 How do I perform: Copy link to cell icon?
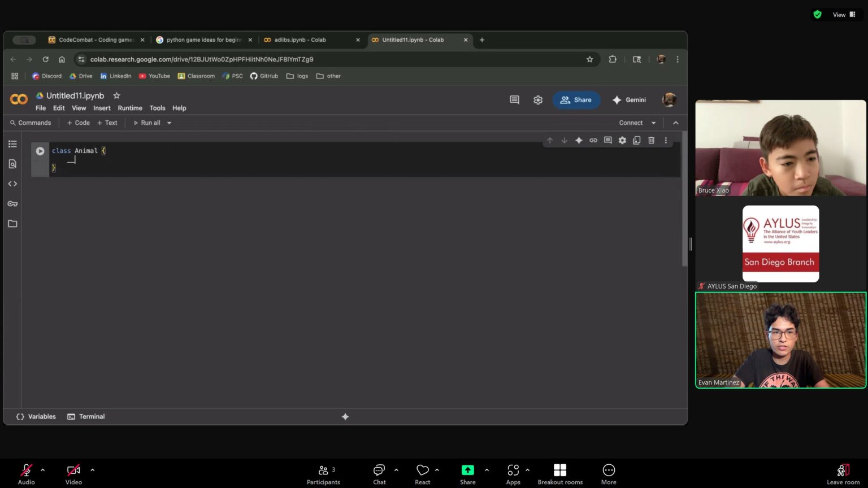click(593, 140)
